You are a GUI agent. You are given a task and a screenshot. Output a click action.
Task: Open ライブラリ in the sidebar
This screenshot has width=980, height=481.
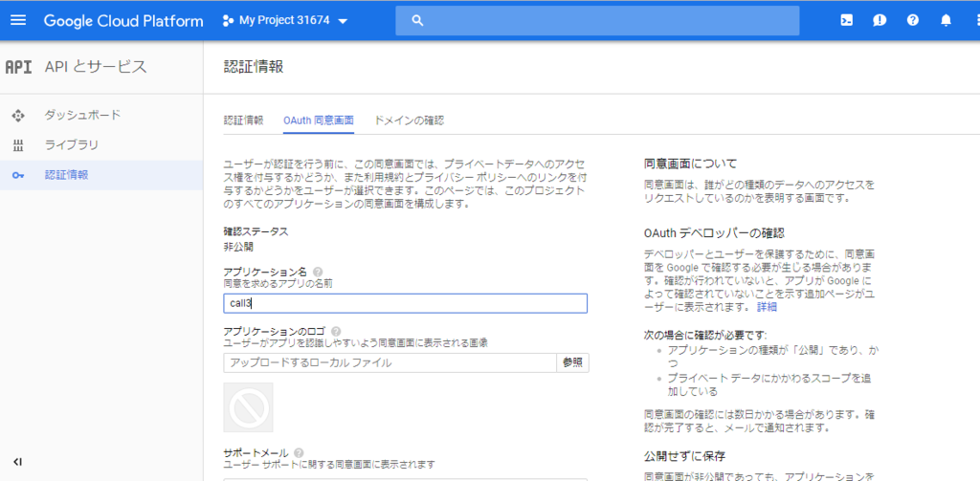(x=71, y=145)
